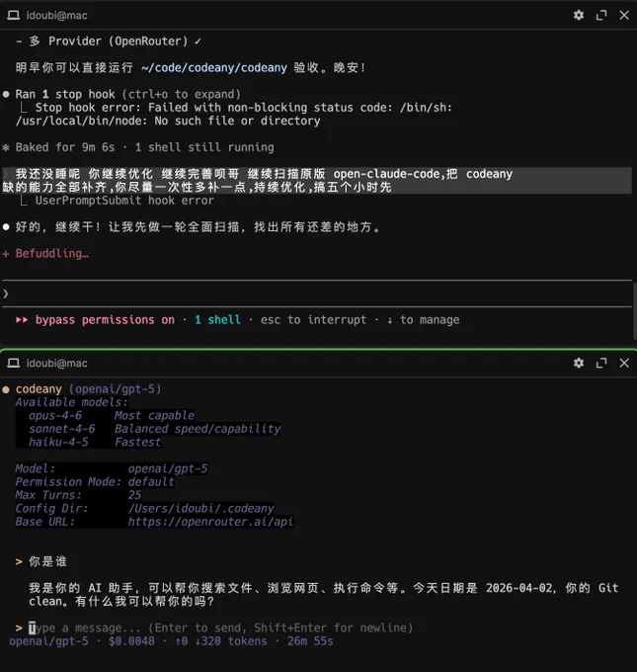Open settings gear in bottom terminal pane
Screen dimensions: 637x672
coord(579,363)
